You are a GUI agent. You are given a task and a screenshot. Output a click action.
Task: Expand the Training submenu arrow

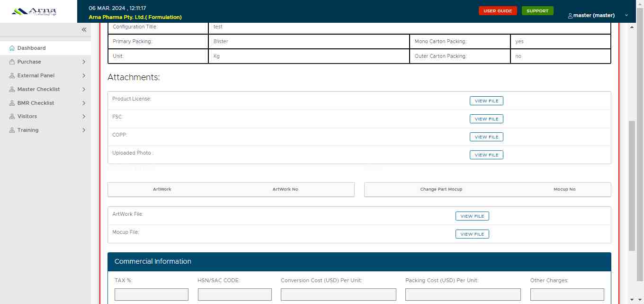click(x=84, y=130)
